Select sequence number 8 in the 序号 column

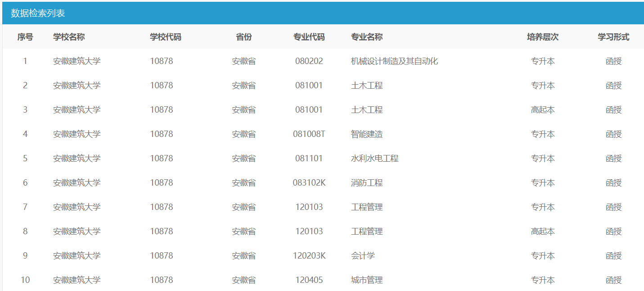coord(25,231)
